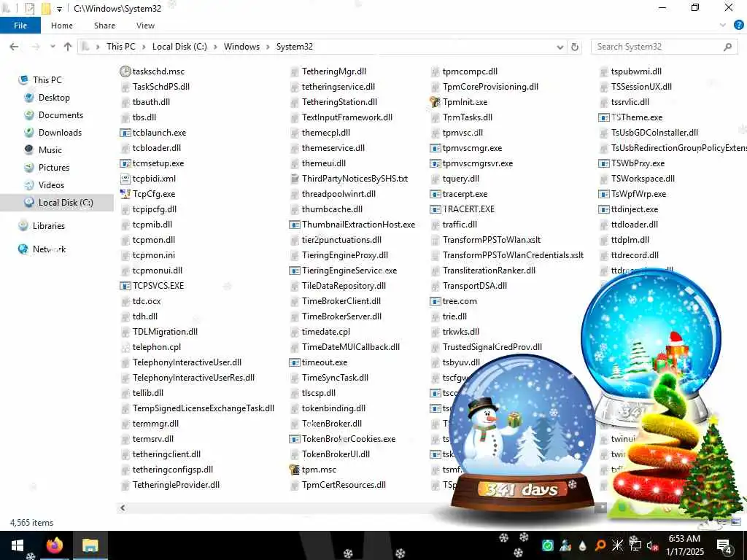747x560 pixels.
Task: Open Documents in the navigation pane
Action: 61,115
